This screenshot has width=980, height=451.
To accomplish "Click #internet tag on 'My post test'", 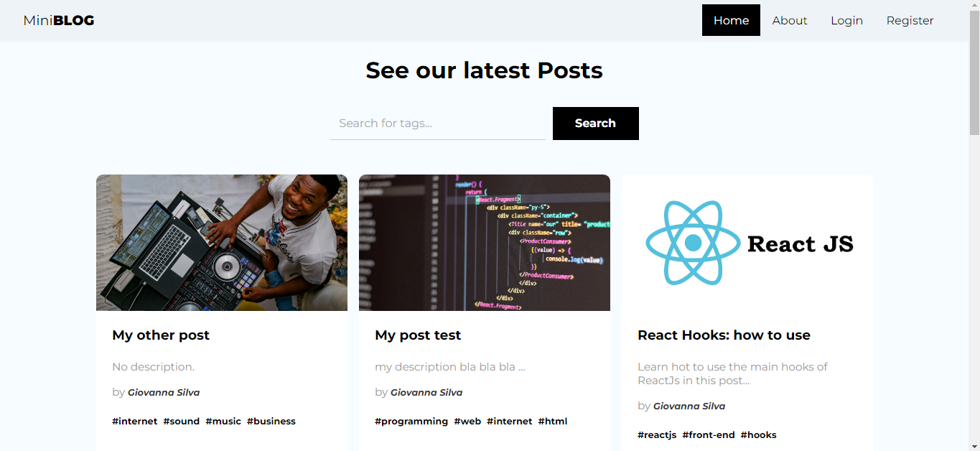I will [x=510, y=422].
